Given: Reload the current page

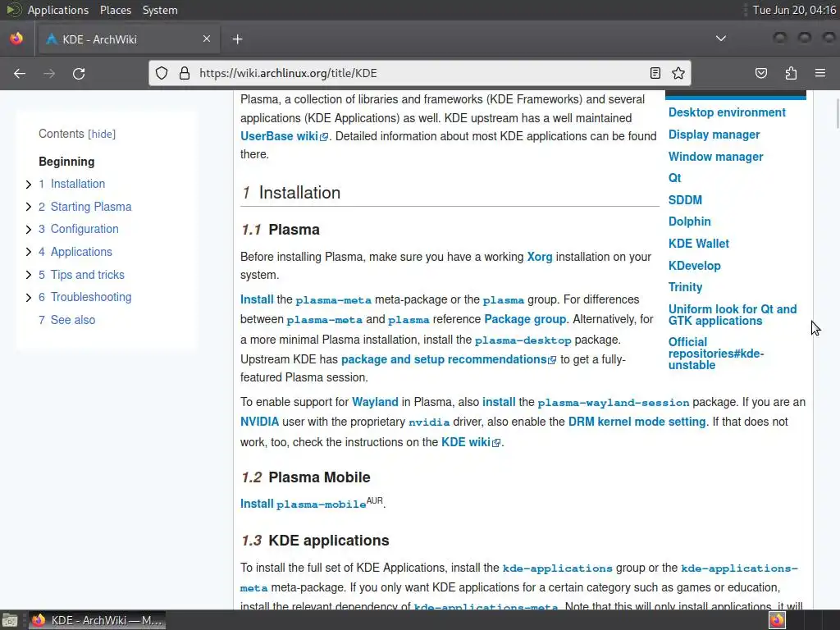Looking at the screenshot, I should (79, 73).
